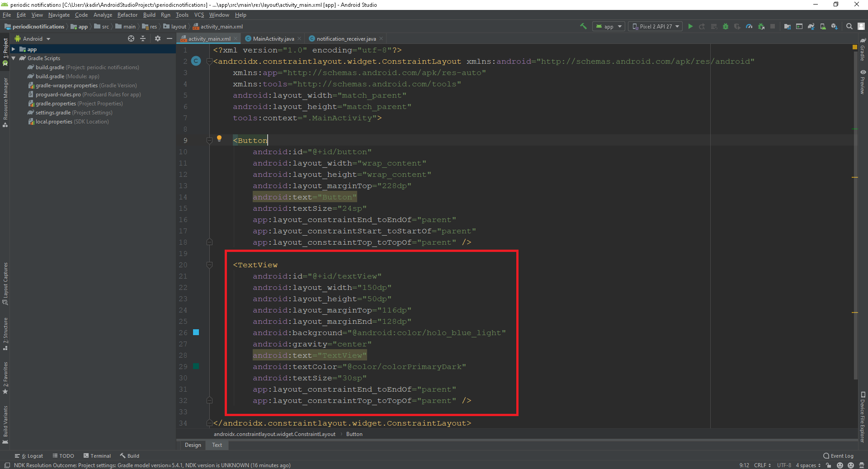Image resolution: width=868 pixels, height=469 pixels.
Task: Click the yellow lightbulb intention icon
Action: click(219, 138)
